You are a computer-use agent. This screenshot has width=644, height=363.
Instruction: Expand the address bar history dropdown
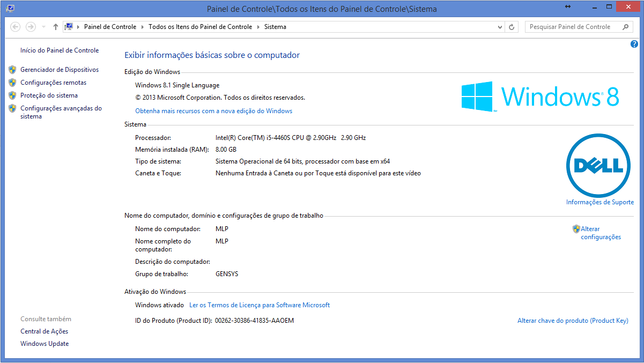[499, 27]
